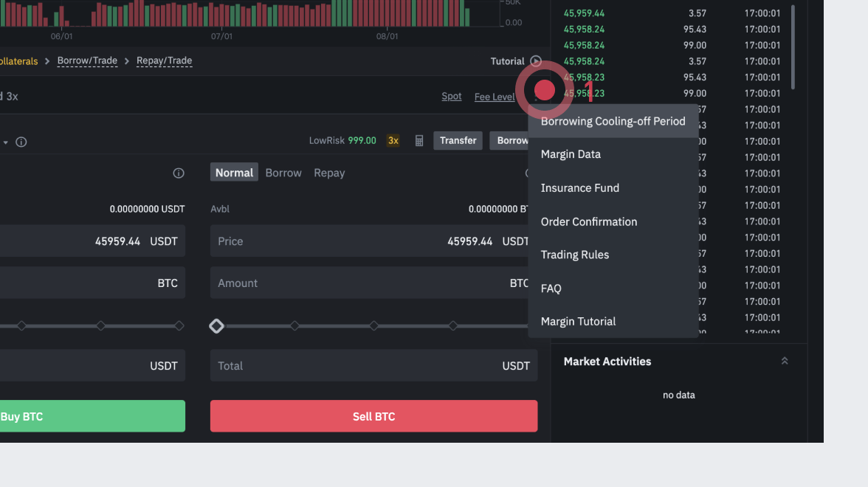The height and width of the screenshot is (487, 868).
Task: Select Margin Data from the menu
Action: tap(571, 154)
